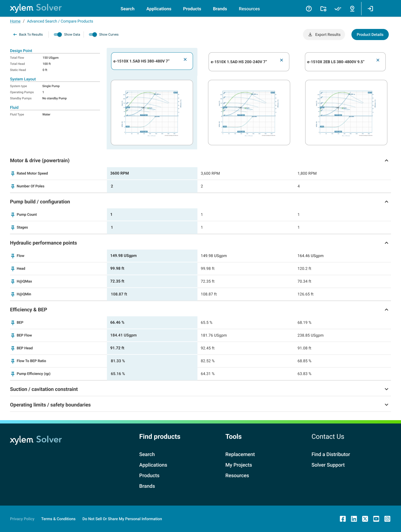
Task: Click the compare checkmarks icon in header
Action: 338,9
